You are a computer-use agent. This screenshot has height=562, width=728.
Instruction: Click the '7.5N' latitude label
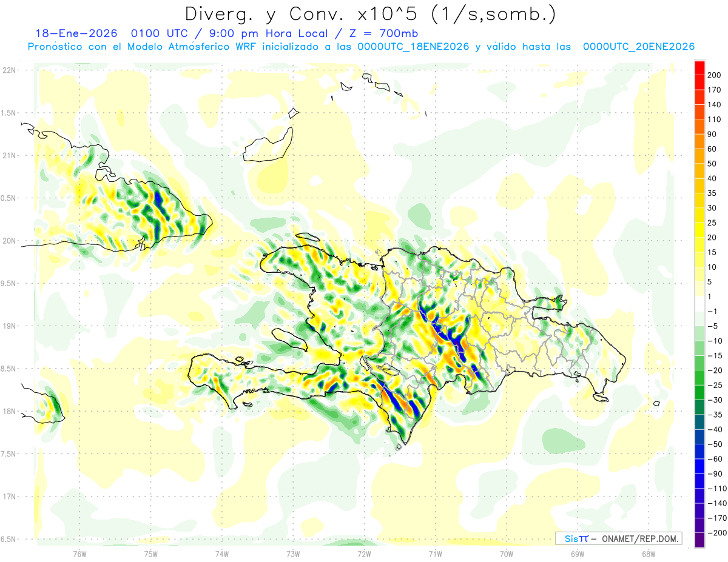click(x=9, y=453)
